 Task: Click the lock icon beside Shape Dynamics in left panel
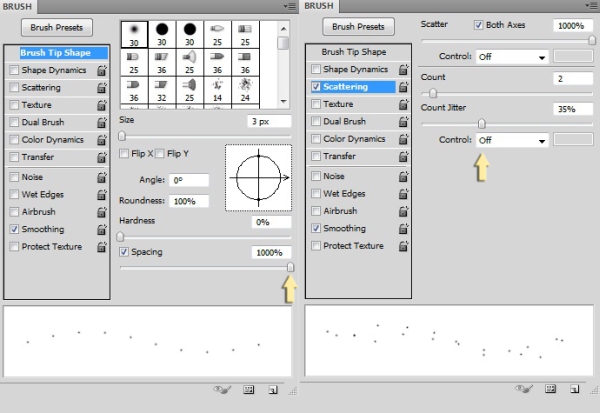click(x=102, y=71)
